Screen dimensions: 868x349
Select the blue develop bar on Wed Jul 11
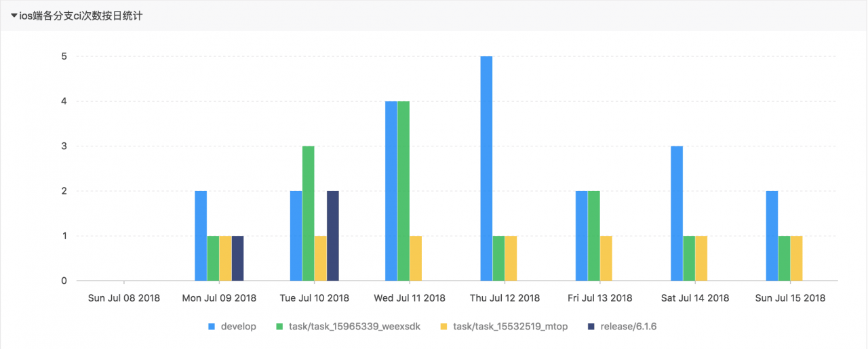coord(391,190)
